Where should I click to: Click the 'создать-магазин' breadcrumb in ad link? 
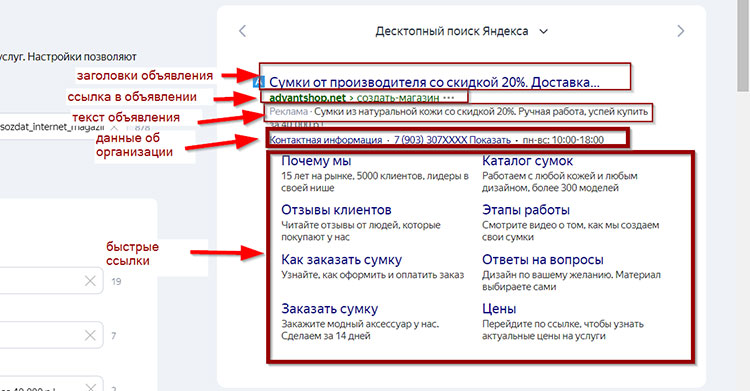point(398,98)
